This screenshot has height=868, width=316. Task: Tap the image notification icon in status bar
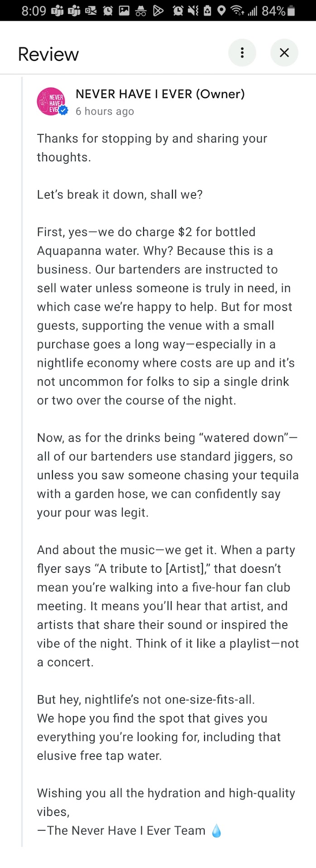[x=124, y=10]
